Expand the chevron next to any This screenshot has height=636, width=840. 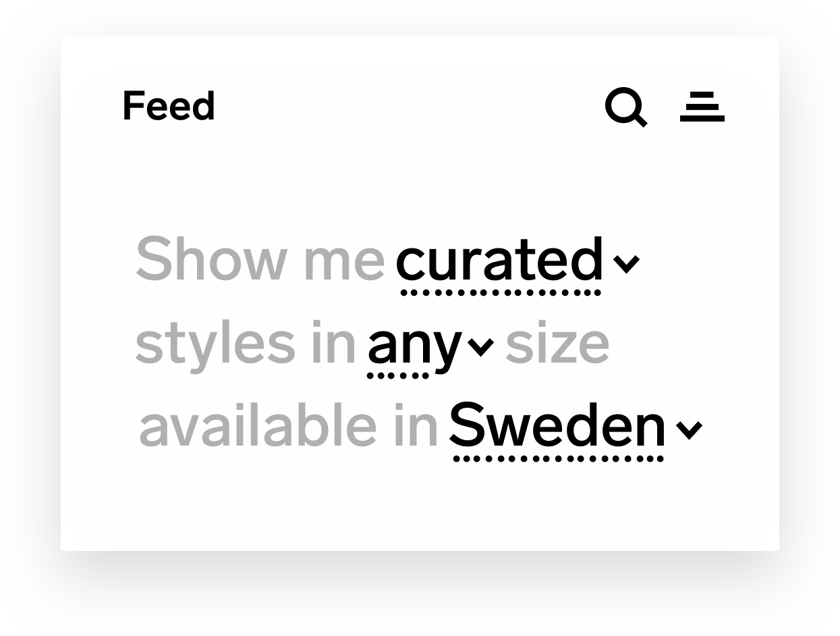(480, 346)
